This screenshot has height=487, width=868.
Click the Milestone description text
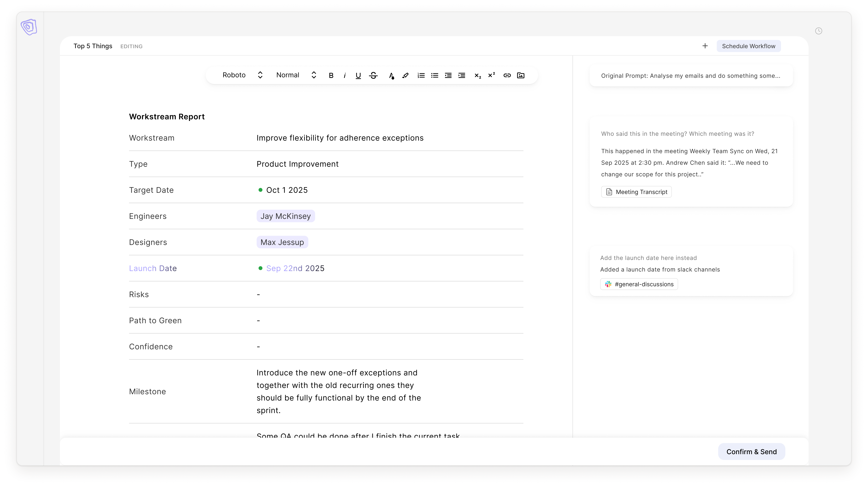339,392
